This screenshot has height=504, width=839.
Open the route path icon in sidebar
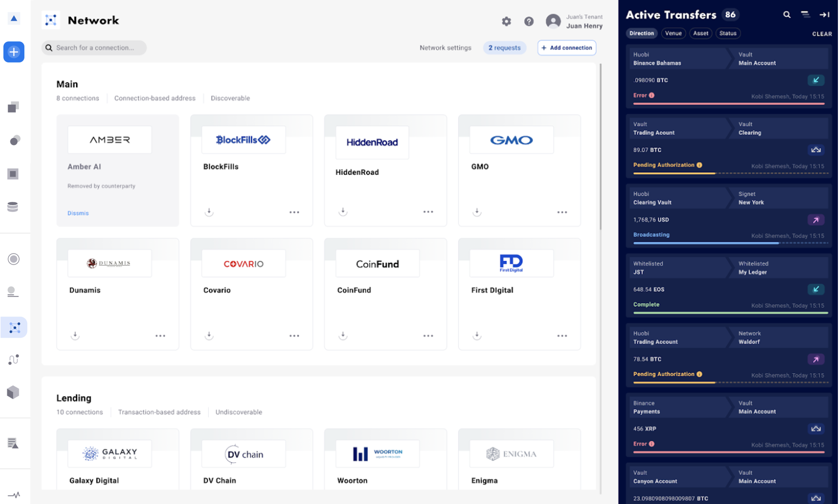[x=14, y=360]
